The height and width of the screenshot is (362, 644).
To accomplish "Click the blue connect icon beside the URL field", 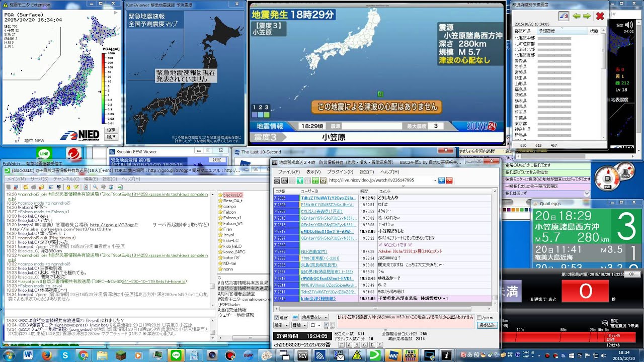I will [x=442, y=180].
